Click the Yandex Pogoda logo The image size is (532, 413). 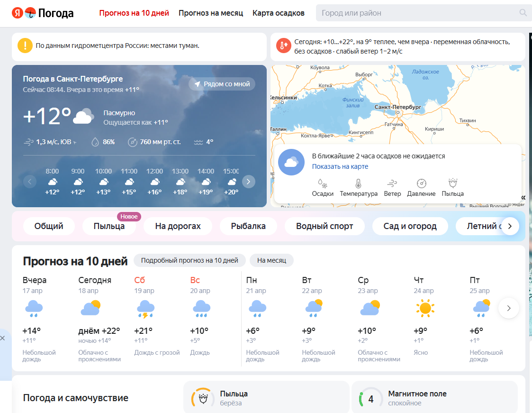(43, 13)
